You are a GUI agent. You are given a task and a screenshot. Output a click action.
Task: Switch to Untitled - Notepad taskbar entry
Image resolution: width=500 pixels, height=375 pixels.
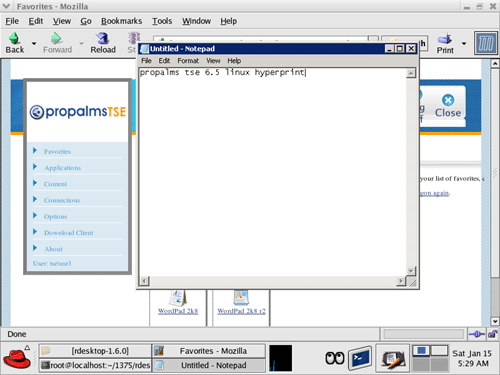pyautogui.click(x=209, y=365)
